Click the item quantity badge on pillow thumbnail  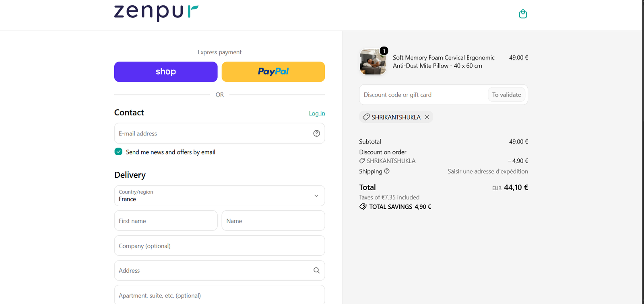[384, 51]
